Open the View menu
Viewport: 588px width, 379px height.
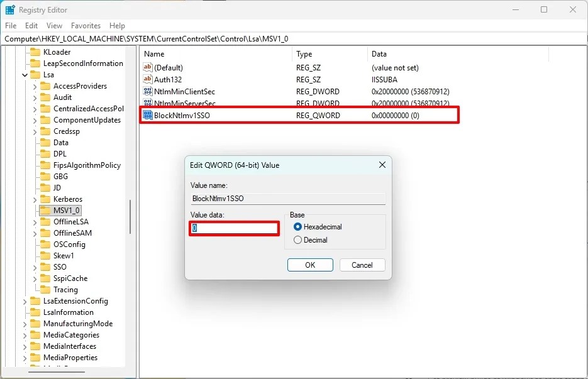(x=54, y=26)
